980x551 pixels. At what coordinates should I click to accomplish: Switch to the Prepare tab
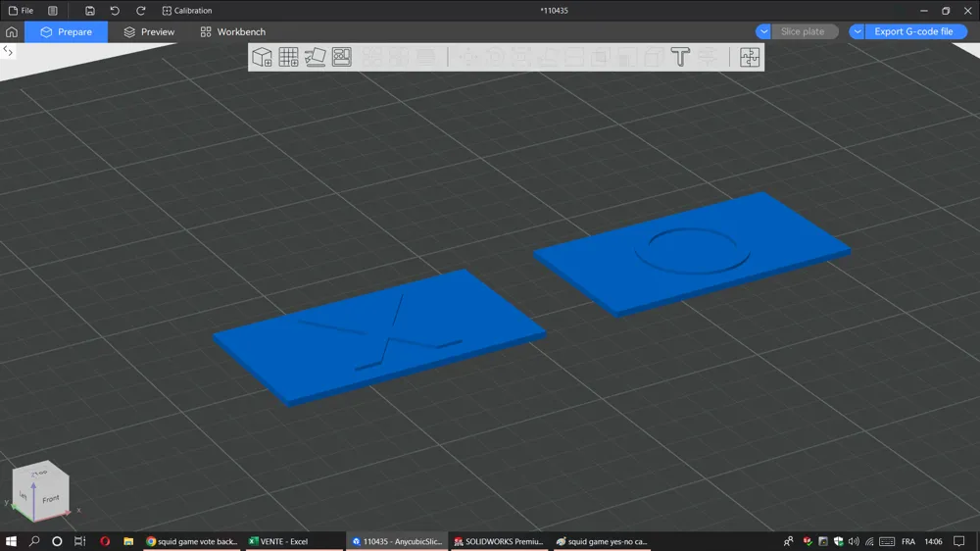67,32
